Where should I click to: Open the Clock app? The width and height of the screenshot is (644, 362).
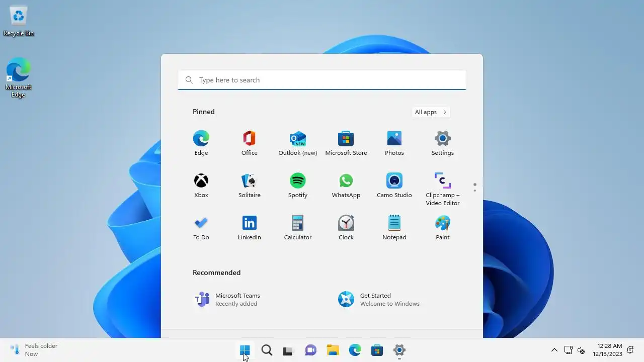point(346,228)
